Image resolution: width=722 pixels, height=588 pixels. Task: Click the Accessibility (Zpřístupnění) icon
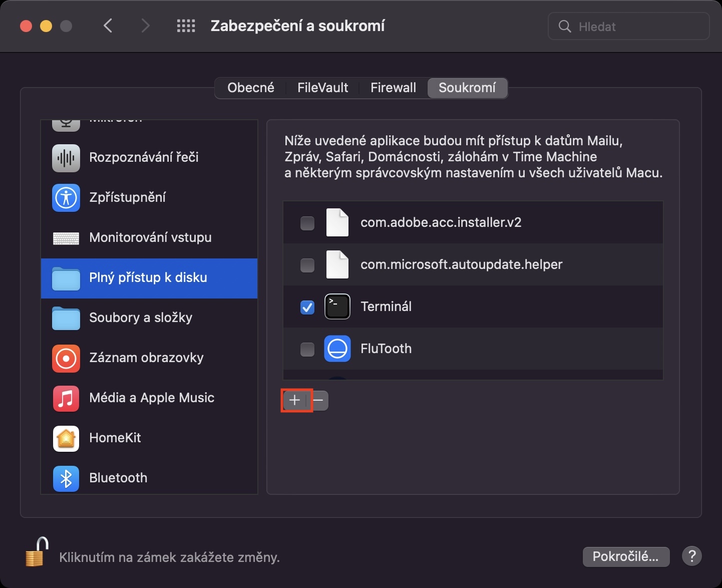tap(66, 198)
